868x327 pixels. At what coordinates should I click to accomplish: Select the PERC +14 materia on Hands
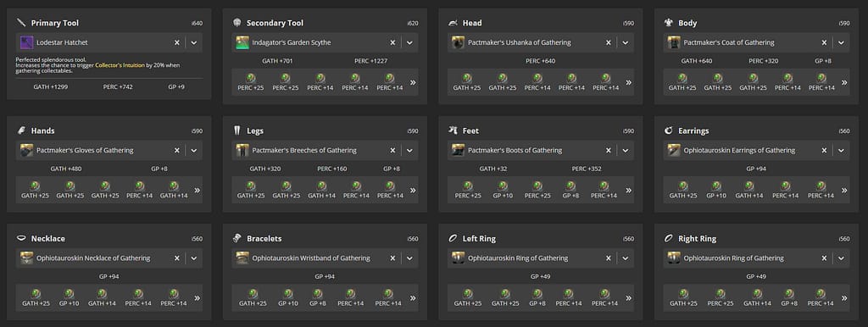140,190
